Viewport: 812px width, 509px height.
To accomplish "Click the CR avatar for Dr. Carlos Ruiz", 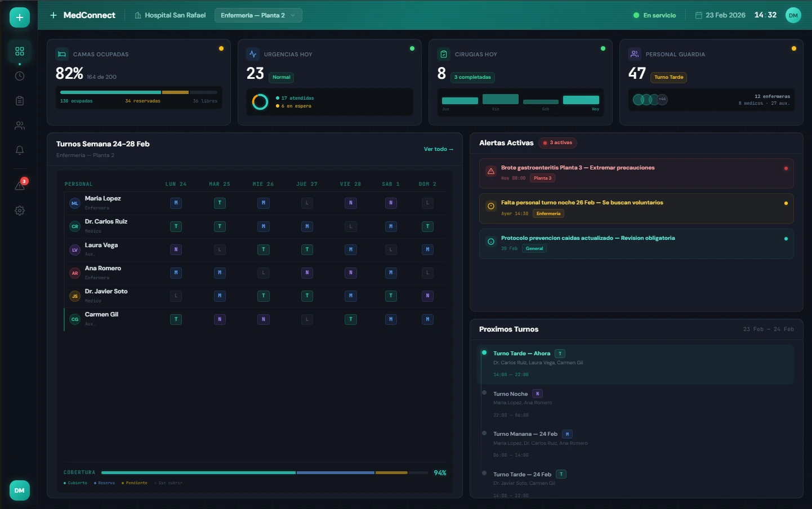I will (x=75, y=226).
